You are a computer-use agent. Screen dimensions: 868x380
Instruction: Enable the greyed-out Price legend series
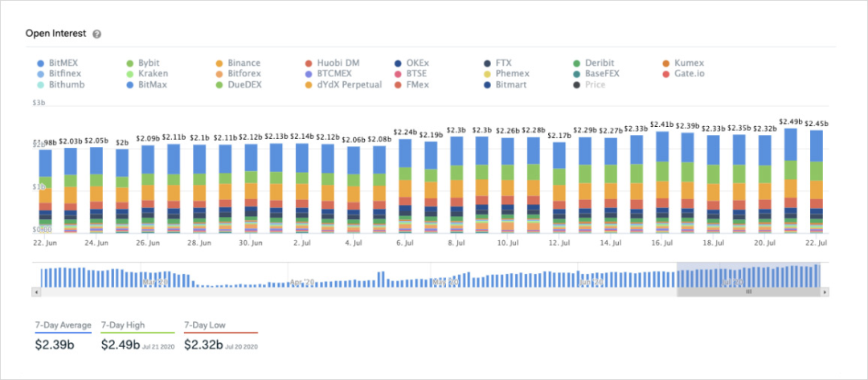595,84
